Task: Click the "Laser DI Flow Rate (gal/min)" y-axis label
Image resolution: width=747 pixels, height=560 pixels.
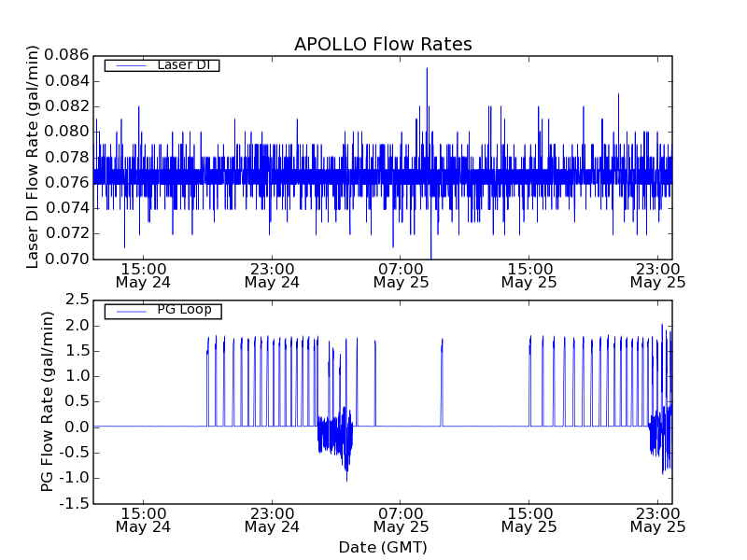Action: point(34,157)
